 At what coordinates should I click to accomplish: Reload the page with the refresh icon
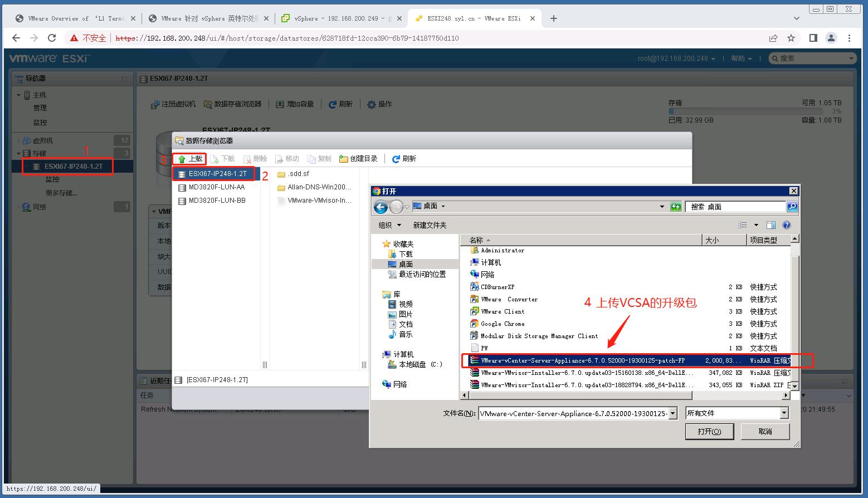point(52,38)
